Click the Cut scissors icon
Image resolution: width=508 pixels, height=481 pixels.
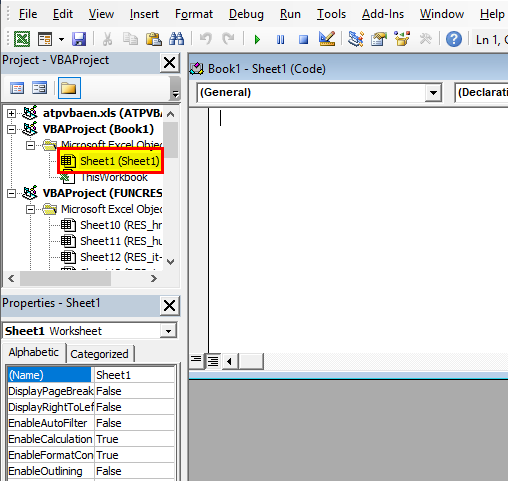(x=107, y=39)
